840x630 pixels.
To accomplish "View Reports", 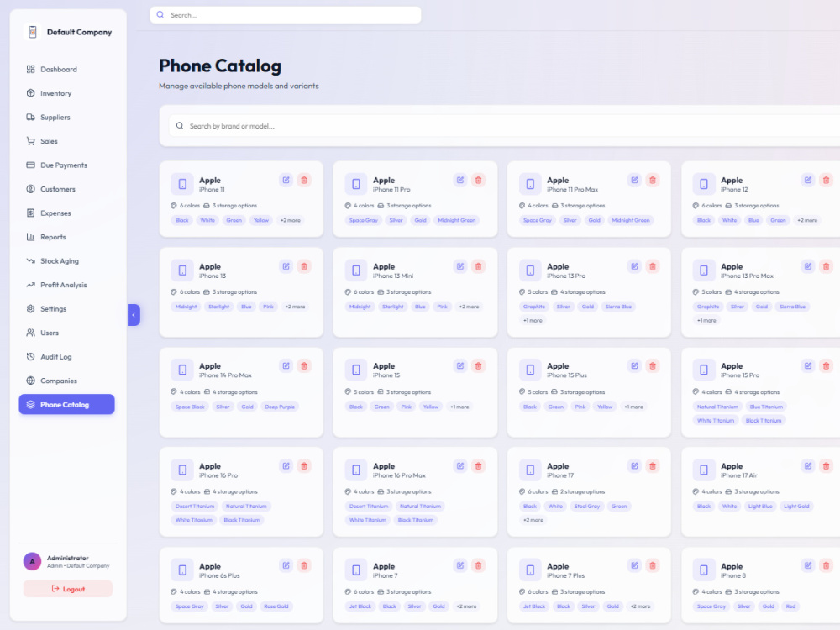I will [67, 237].
